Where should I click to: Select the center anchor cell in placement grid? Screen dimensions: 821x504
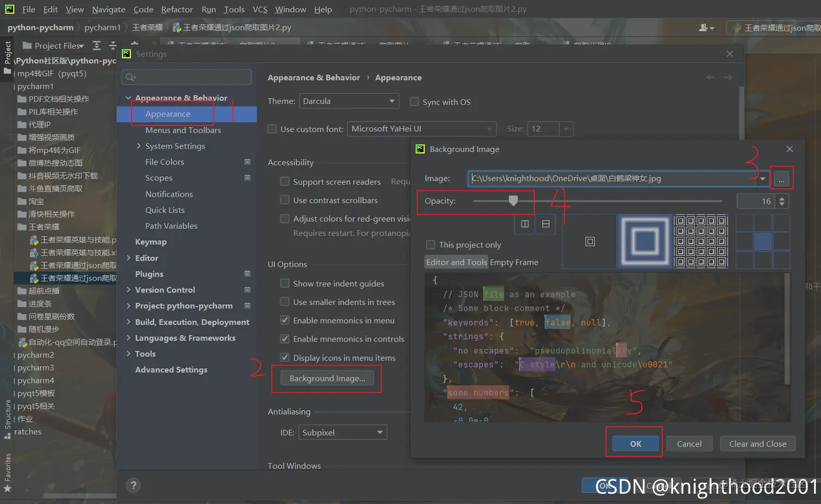coord(763,241)
